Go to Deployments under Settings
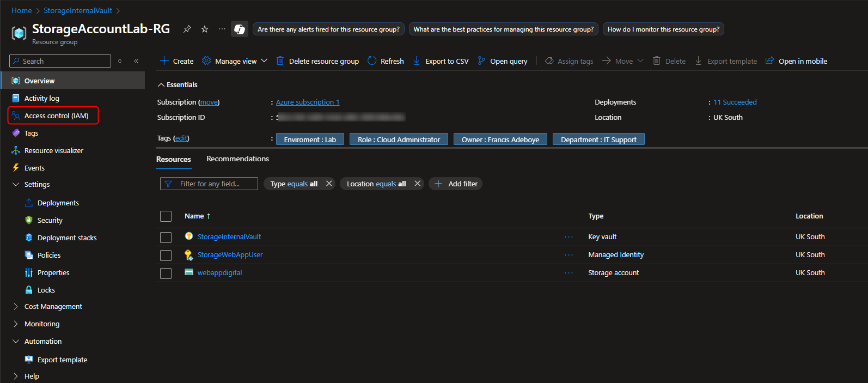The height and width of the screenshot is (383, 868). pos(58,203)
